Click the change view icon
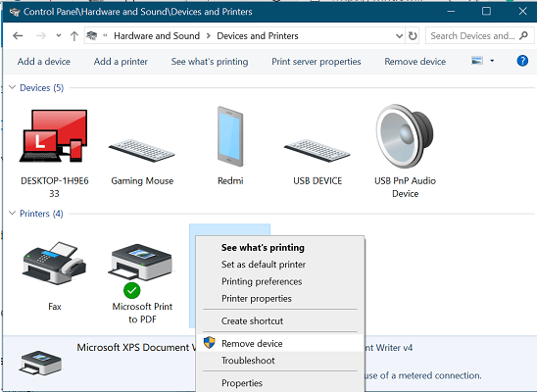 (x=477, y=61)
